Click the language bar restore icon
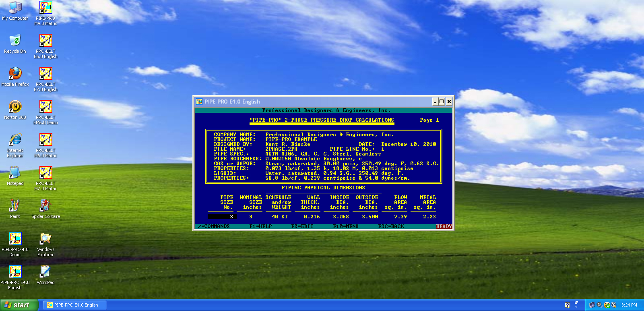Viewport: 644px width, 311px height. tap(576, 302)
